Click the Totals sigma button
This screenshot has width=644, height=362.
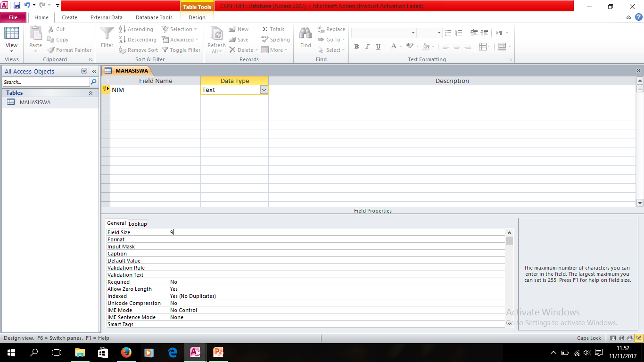[273, 29]
